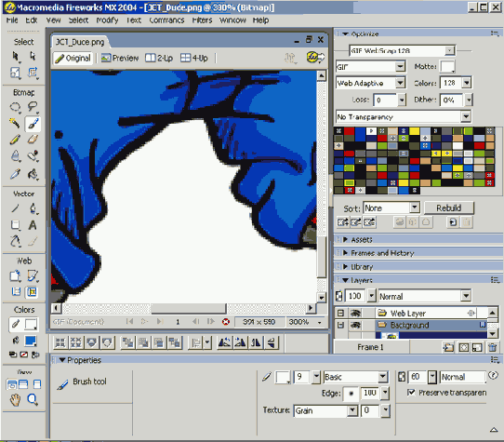Select the Pencil tool
Image resolution: width=504 pixels, height=442 pixels.
click(x=15, y=140)
